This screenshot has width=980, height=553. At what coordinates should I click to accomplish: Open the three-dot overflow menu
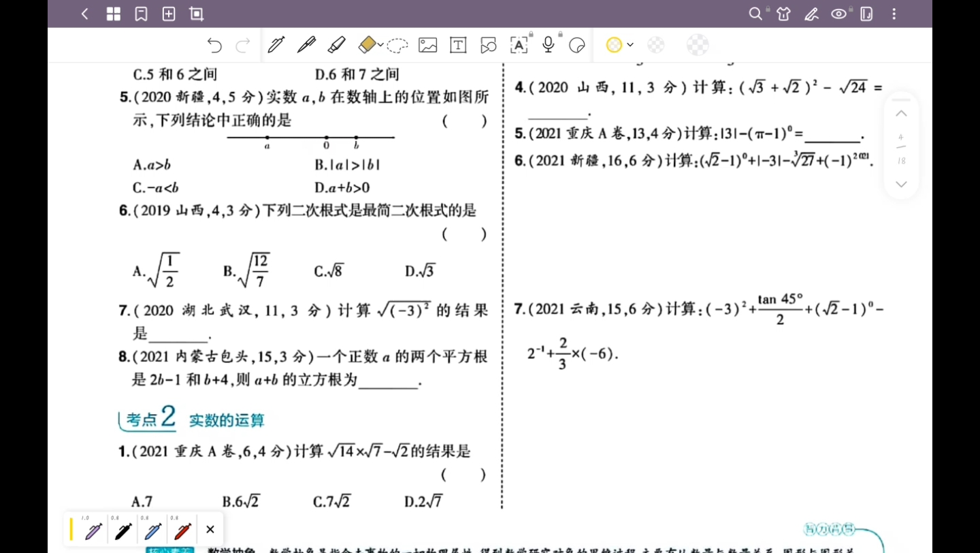[894, 14]
